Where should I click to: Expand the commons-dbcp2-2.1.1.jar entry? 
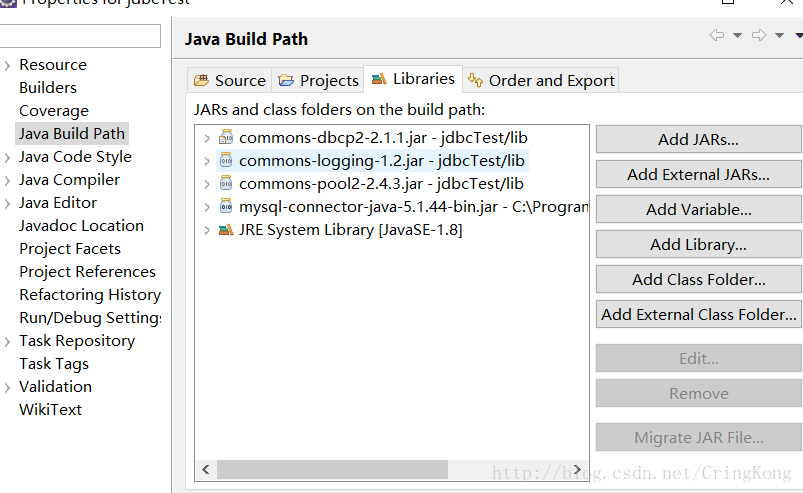207,138
